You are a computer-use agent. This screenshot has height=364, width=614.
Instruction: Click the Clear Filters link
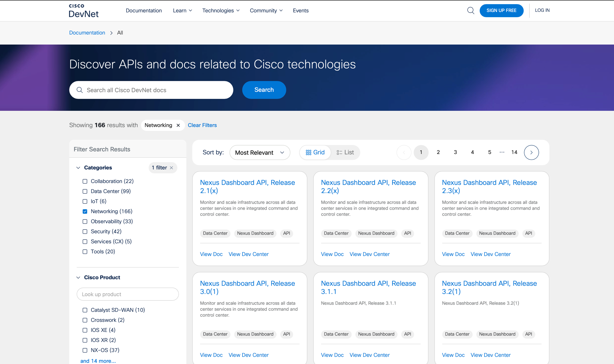pos(202,125)
